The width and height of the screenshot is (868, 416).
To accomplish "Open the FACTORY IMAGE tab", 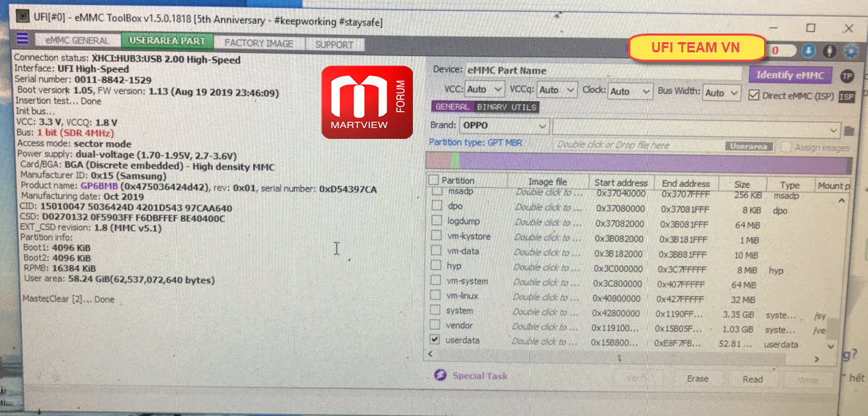I will (259, 43).
